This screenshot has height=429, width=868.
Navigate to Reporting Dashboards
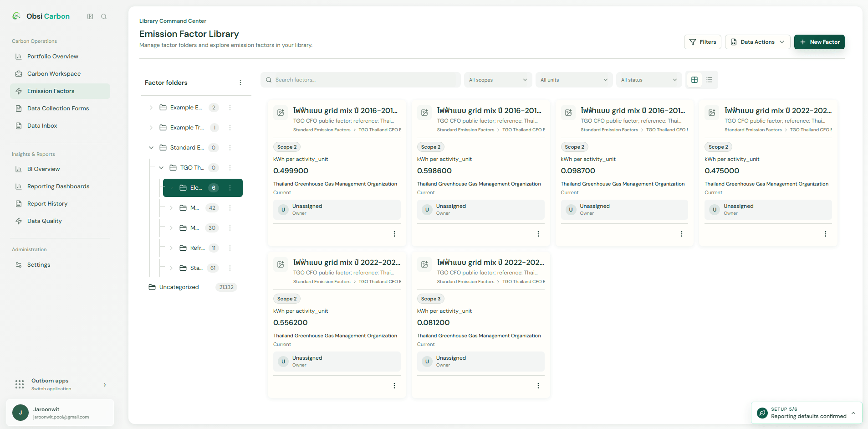[x=60, y=186]
